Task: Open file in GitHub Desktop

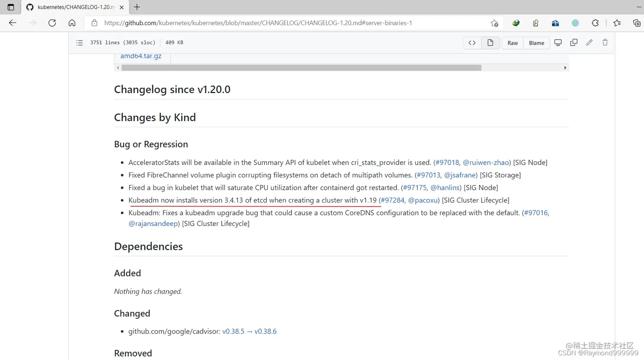Action: point(558,43)
